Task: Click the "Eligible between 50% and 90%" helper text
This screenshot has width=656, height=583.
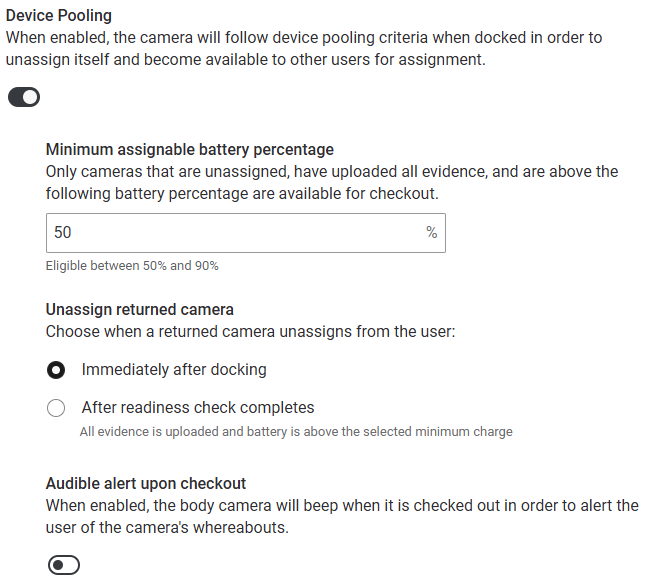Action: tap(132, 266)
